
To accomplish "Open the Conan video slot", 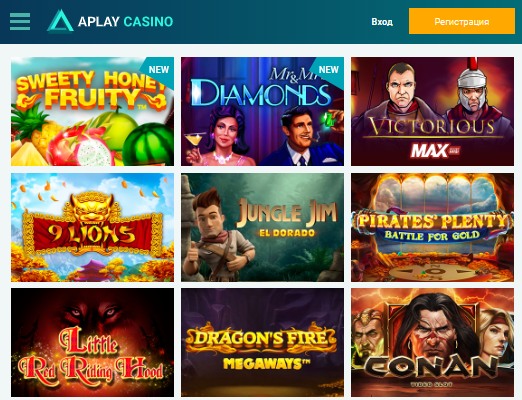I will click(432, 342).
